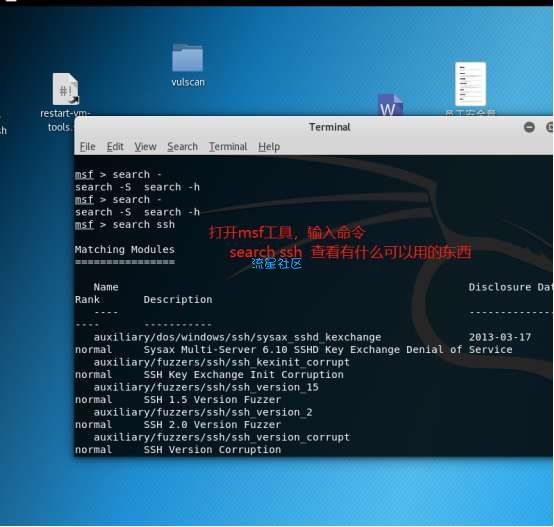The image size is (554, 527).
Task: Select auxiliary/dos/windows/ssh/sysax_sshd_kexchange module line
Action: (x=237, y=337)
